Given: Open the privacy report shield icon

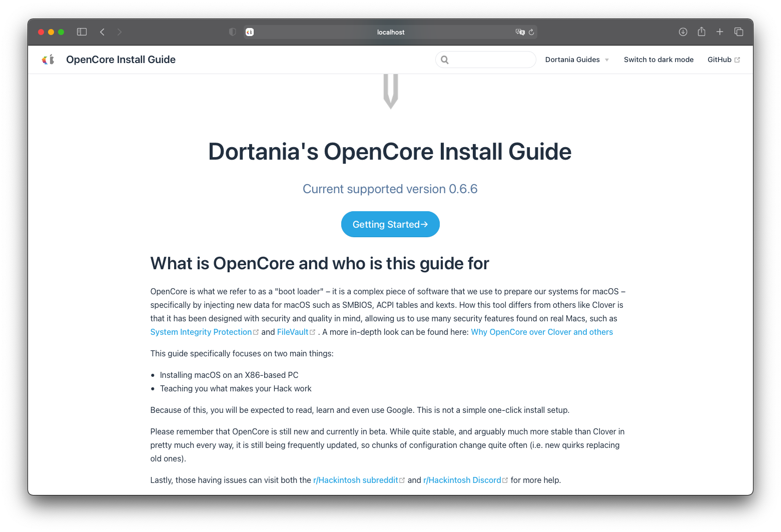Looking at the screenshot, I should tap(233, 32).
